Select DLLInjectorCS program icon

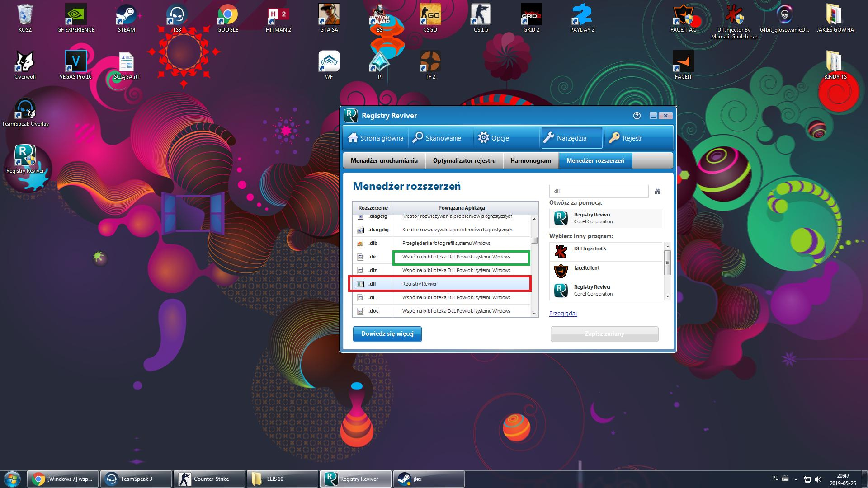click(x=561, y=251)
